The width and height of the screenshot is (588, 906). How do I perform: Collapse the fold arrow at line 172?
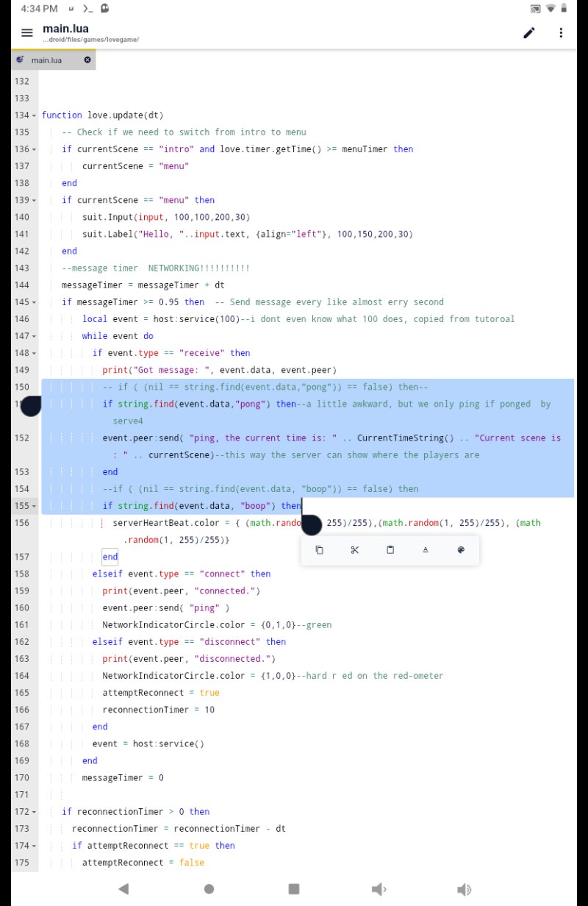tap(35, 812)
